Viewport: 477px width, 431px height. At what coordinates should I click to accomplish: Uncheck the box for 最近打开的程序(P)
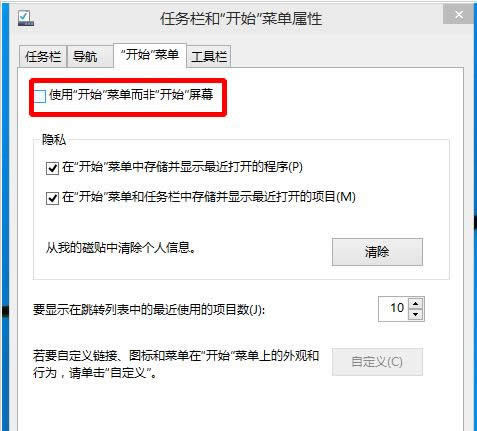coord(52,168)
